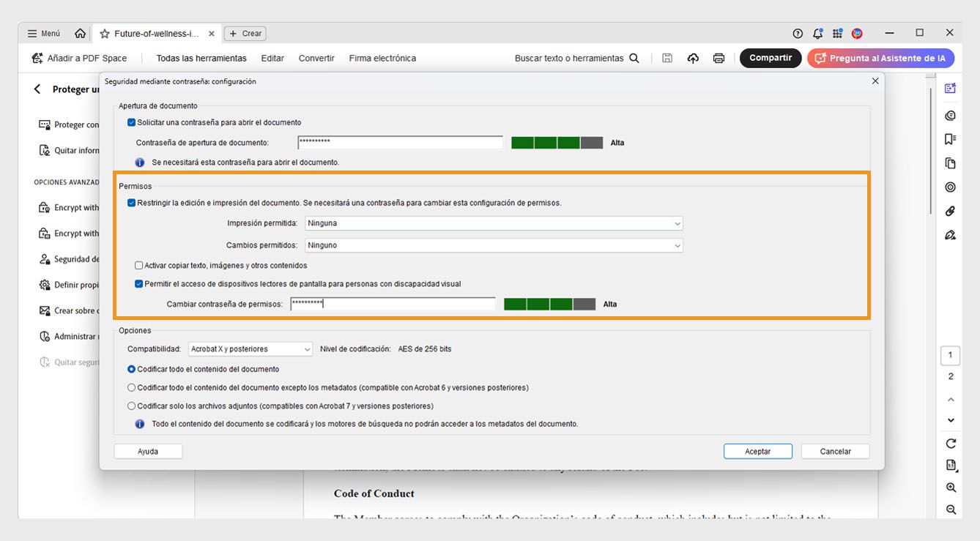The image size is (980, 541).
Task: Switch to the Firma electrónica tab
Action: 384,57
